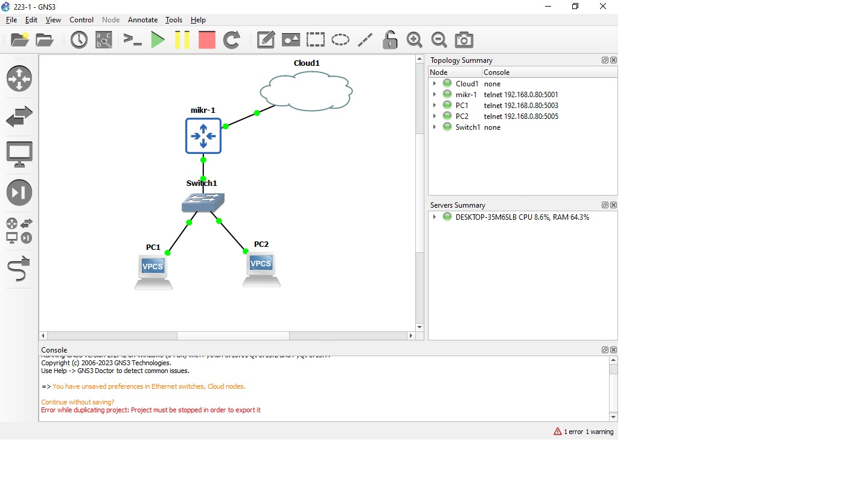Draw an ellipse annotation
The width and height of the screenshot is (868, 495).
click(340, 40)
